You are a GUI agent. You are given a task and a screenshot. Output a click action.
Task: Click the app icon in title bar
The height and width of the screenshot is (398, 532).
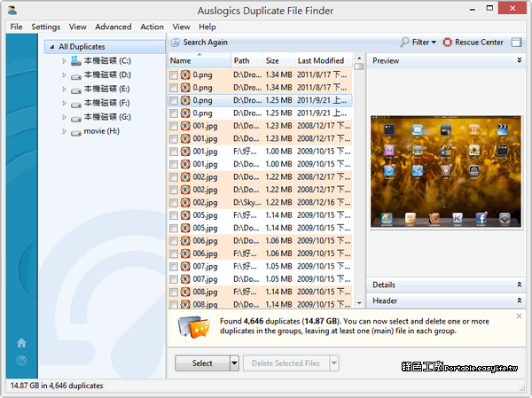click(12, 10)
